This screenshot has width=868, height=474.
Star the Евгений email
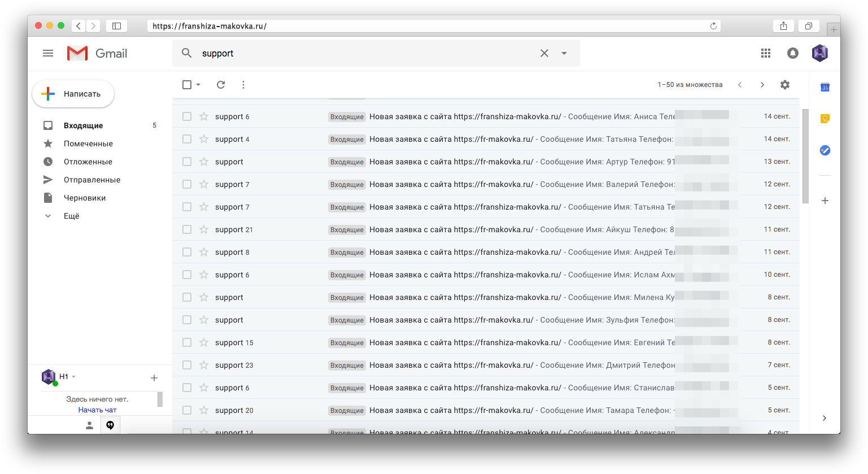(204, 342)
